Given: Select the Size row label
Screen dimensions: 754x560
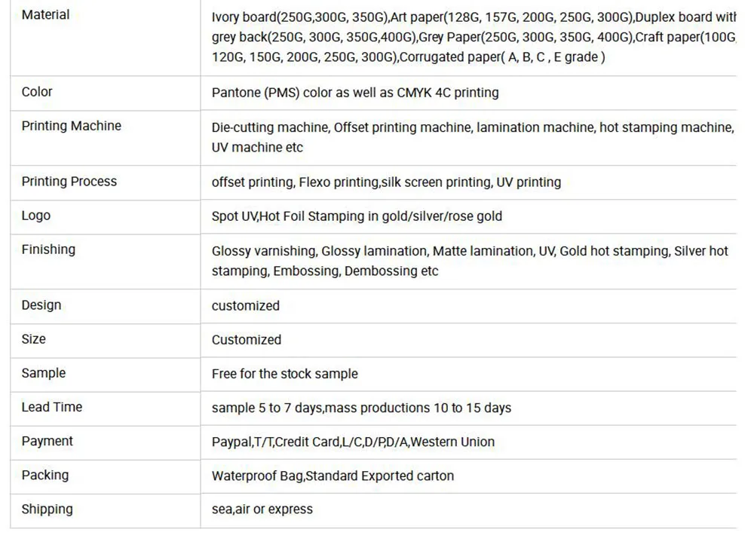Looking at the screenshot, I should 33,339.
